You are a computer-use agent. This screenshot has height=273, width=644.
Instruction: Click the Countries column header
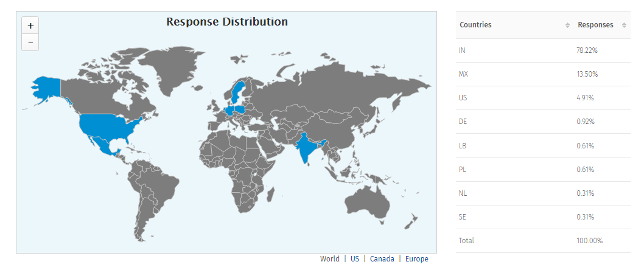(x=476, y=25)
